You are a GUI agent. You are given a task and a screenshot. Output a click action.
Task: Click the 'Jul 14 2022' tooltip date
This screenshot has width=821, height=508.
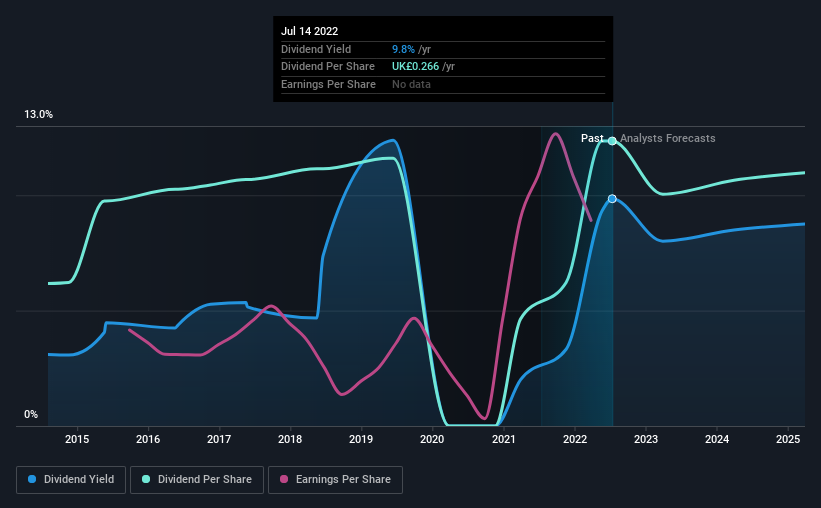click(309, 31)
